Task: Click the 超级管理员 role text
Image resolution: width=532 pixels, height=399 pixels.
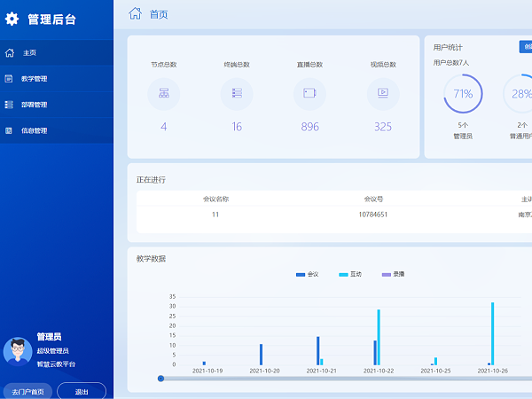Action: (52, 351)
